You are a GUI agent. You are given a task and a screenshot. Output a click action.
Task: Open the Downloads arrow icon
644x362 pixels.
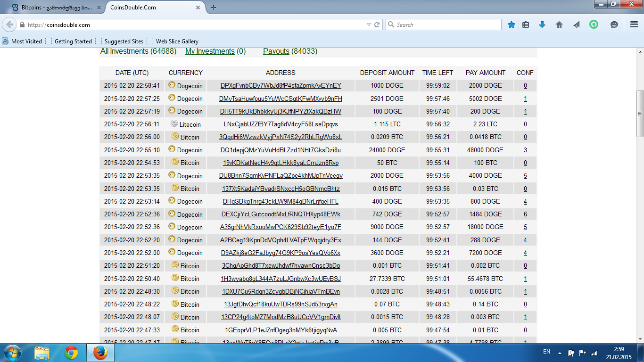click(542, 25)
